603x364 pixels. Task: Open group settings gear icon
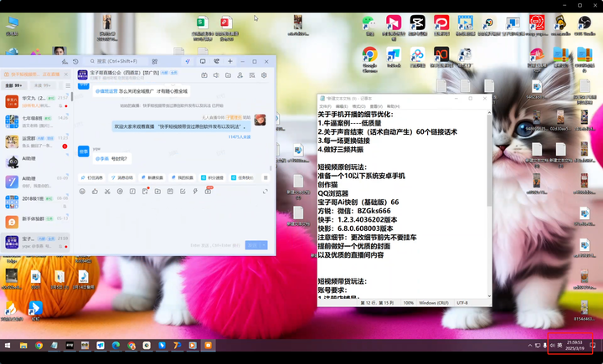coord(264,75)
